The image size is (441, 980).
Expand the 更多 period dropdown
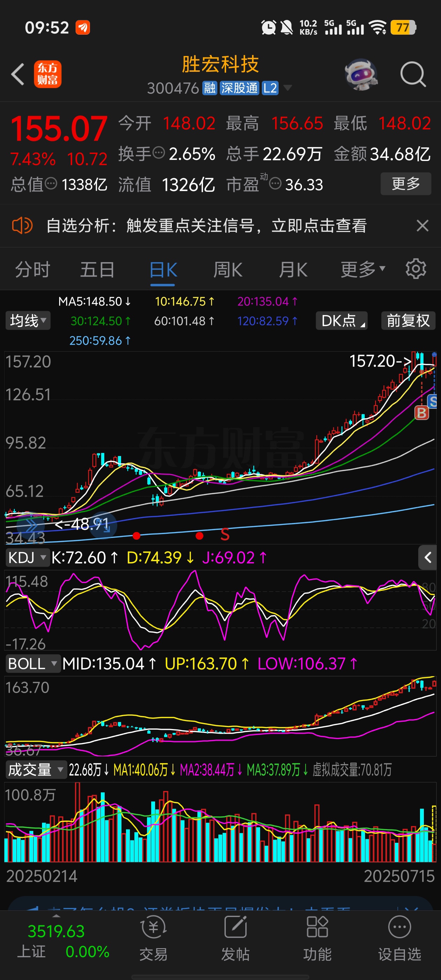tap(363, 270)
